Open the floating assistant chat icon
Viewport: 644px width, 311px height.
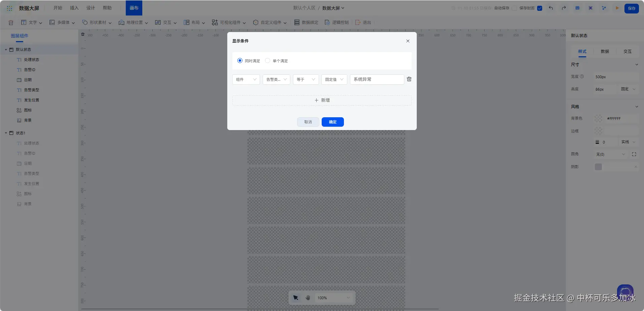click(x=625, y=292)
